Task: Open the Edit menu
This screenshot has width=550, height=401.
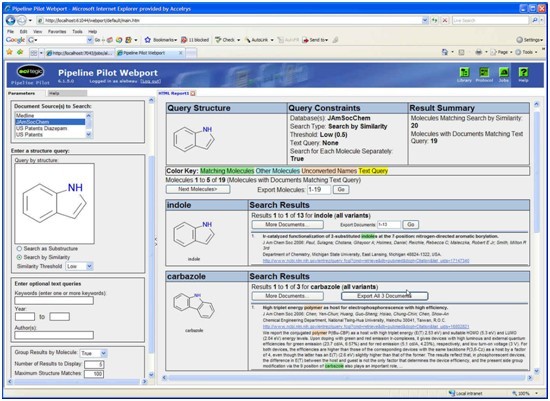Action: [x=23, y=31]
